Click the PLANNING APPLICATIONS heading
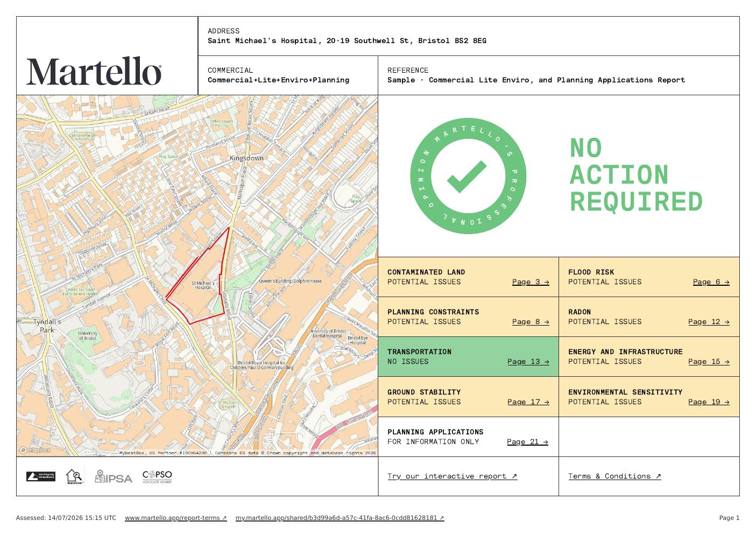 point(435,432)
